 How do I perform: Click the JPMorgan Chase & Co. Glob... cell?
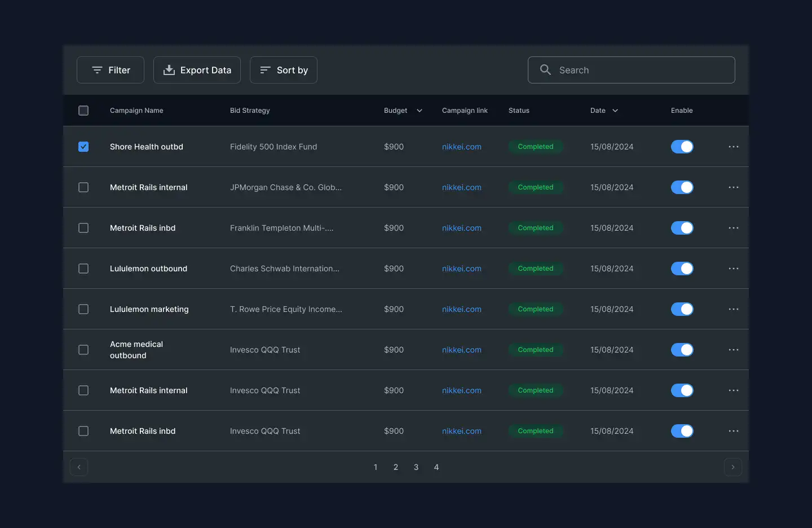(286, 187)
